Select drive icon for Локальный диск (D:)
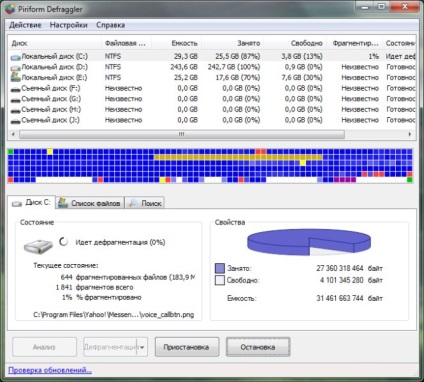The image size is (424, 382). pos(15,68)
